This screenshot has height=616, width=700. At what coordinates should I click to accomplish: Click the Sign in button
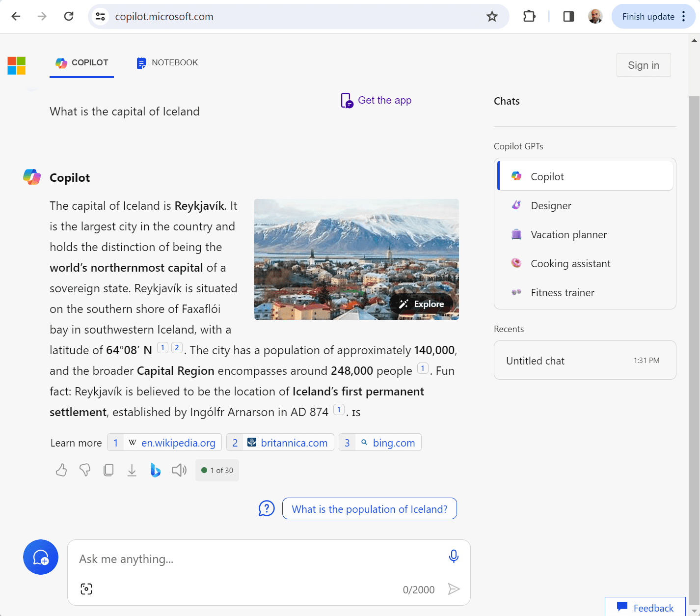[x=644, y=65]
